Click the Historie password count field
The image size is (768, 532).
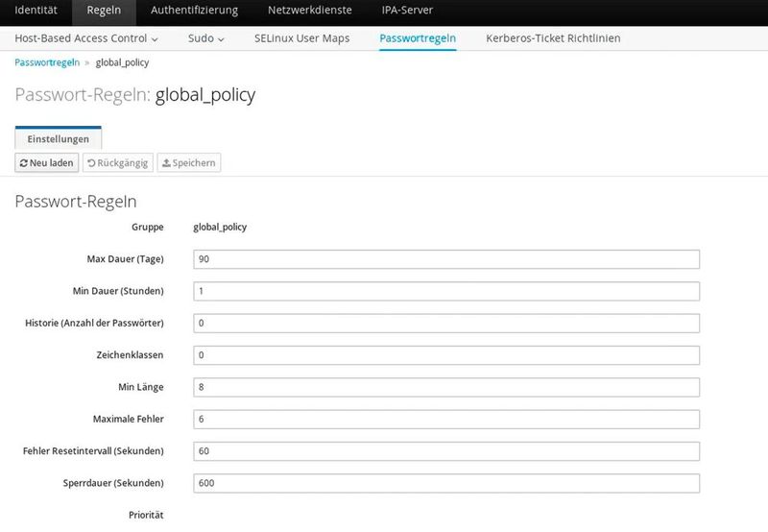[446, 323]
